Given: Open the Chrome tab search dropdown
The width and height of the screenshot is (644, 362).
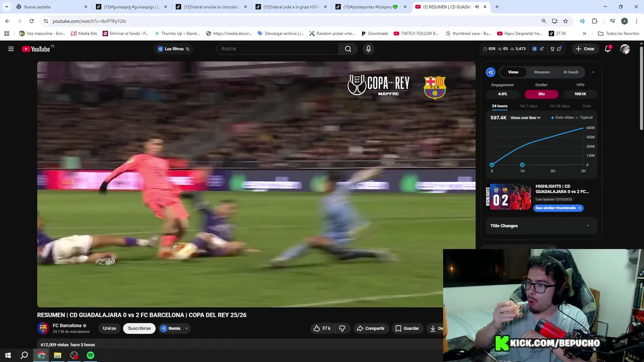Looking at the screenshot, I should (x=7, y=7).
